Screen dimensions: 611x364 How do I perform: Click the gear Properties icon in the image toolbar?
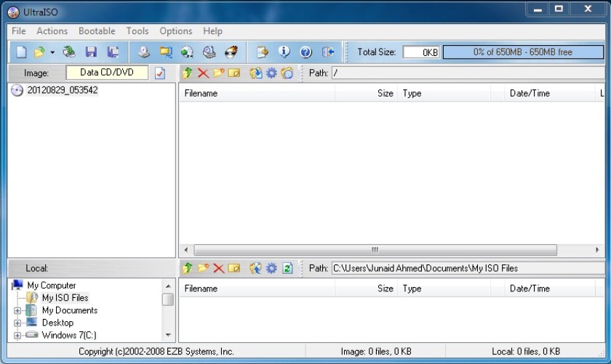click(271, 73)
